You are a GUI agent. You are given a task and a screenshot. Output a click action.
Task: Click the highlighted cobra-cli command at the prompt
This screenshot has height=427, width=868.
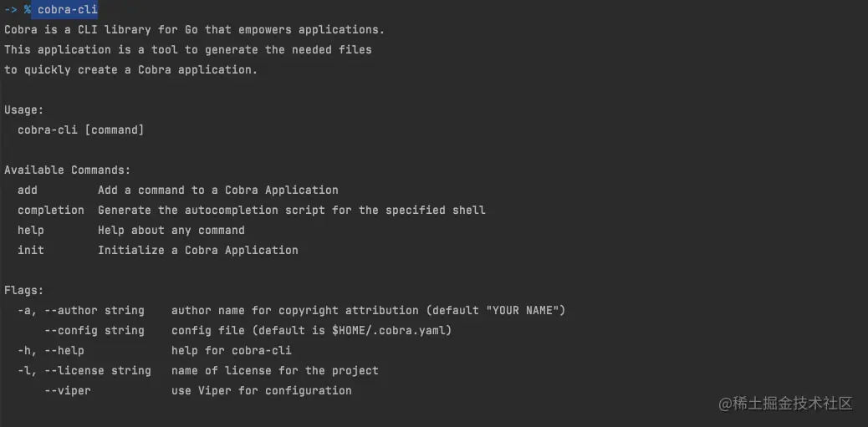(x=68, y=9)
